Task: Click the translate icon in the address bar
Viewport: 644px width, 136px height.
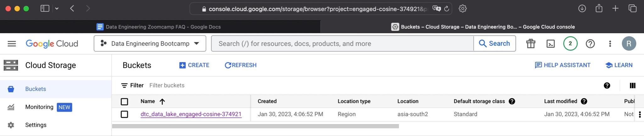Action: point(436,8)
